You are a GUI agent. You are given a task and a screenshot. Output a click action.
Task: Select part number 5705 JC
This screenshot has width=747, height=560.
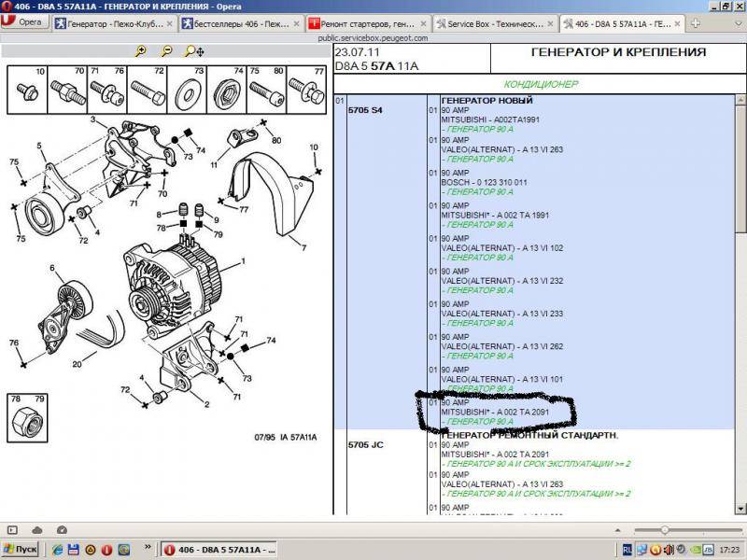[365, 445]
